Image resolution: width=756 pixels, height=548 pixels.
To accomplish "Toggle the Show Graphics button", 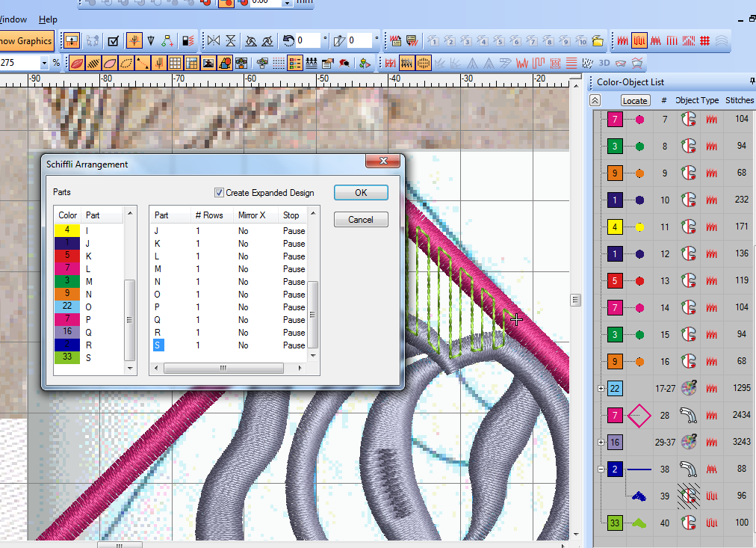I will [26, 41].
